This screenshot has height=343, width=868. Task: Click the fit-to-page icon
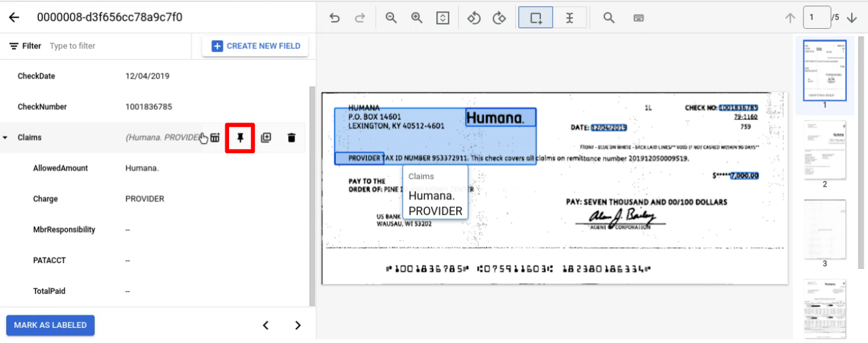[x=443, y=18]
